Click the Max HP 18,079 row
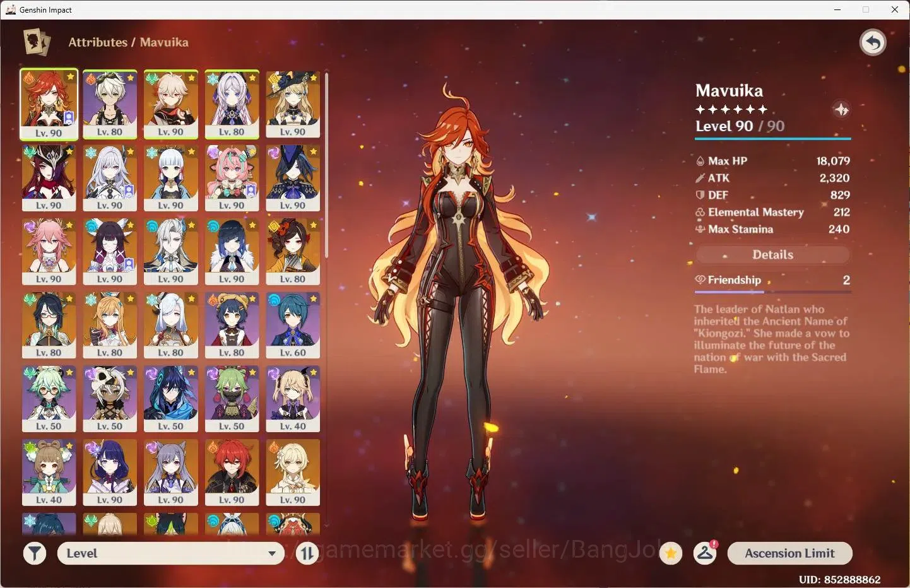The height and width of the screenshot is (588, 910). click(772, 161)
